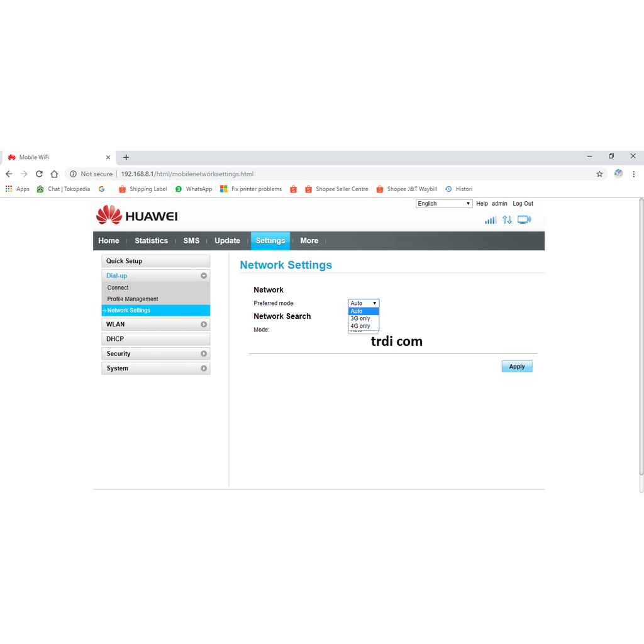Click the address bar URL field
Viewport: 644px width, 644px height.
[x=314, y=174]
